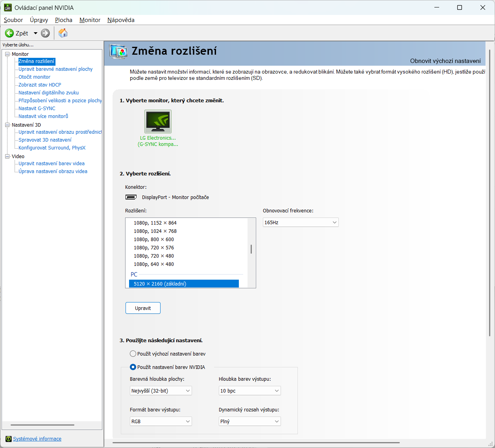Open Upravit nastavení barev videa
This screenshot has width=495, height=448.
[52, 164]
